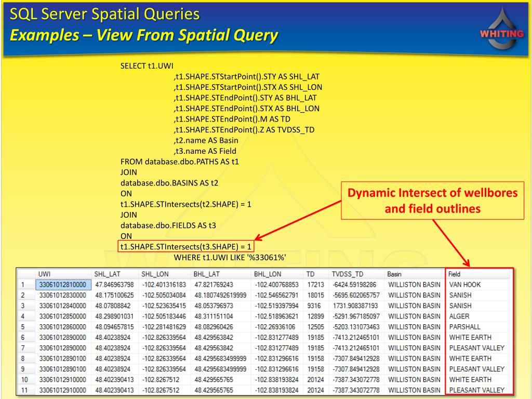Viewport: 532px width, 399px height.
Task: Click PLEASANT VALLEY field cell in row 7
Action: 477,348
